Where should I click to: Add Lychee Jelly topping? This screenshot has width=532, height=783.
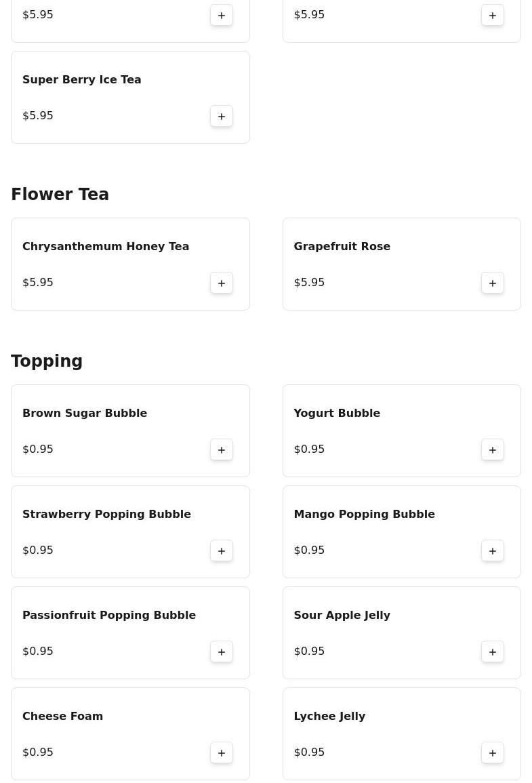click(x=493, y=752)
